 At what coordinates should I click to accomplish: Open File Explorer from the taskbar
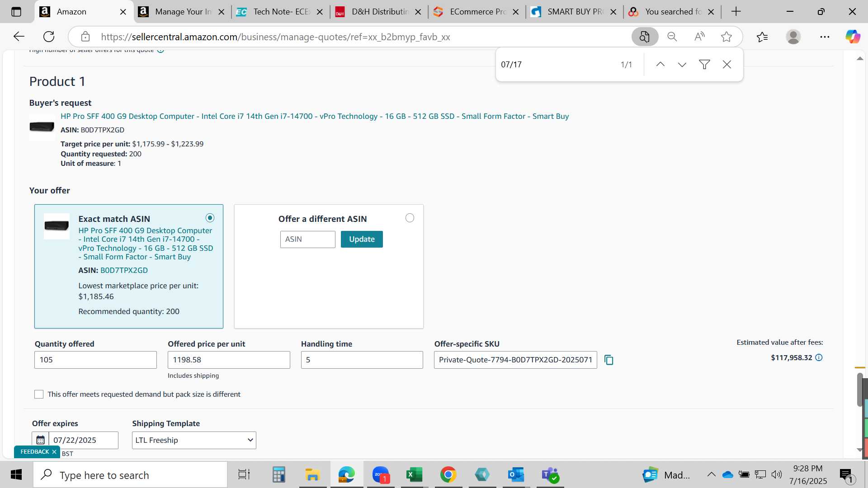(x=312, y=474)
